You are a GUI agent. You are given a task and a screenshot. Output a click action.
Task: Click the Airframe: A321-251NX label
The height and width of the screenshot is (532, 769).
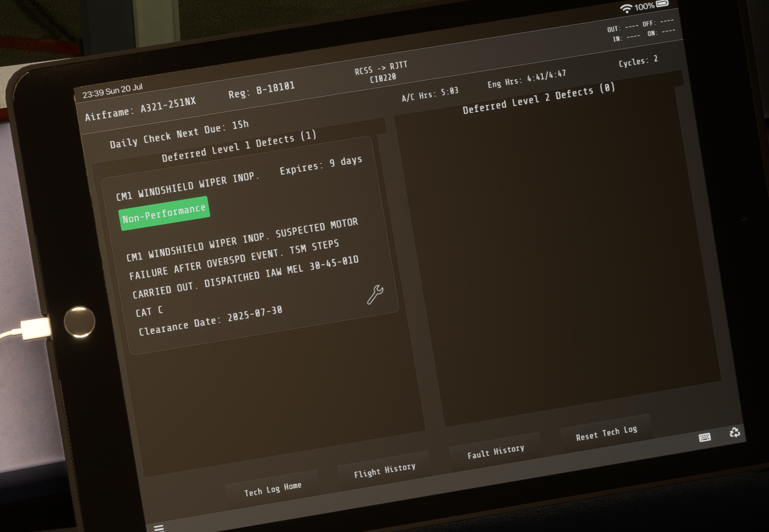(141, 109)
